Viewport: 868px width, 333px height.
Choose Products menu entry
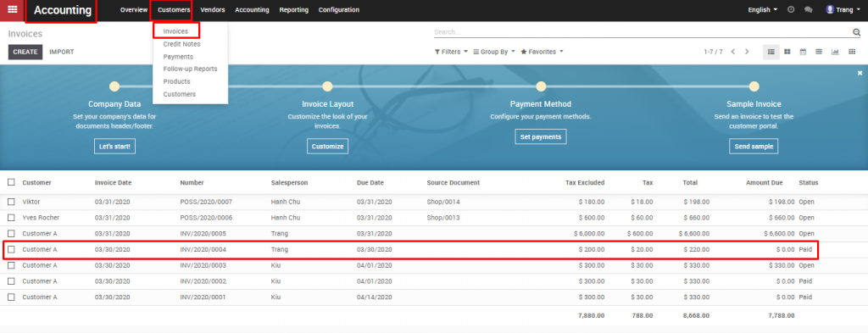(x=176, y=81)
